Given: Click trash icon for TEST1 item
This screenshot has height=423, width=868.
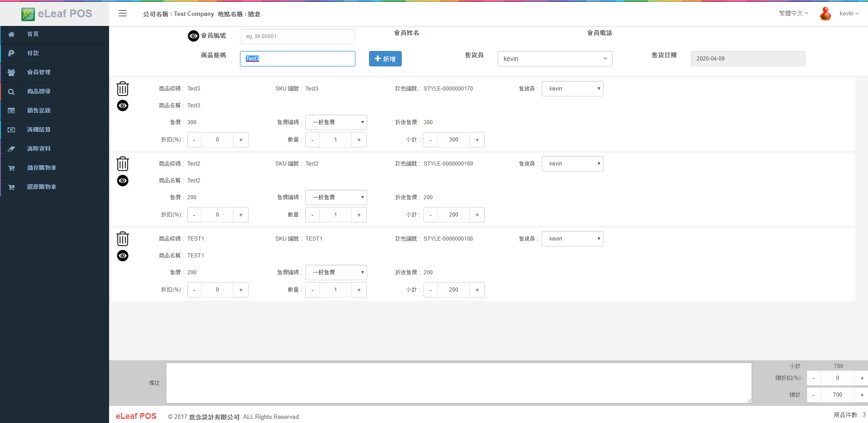Looking at the screenshot, I should (x=123, y=239).
